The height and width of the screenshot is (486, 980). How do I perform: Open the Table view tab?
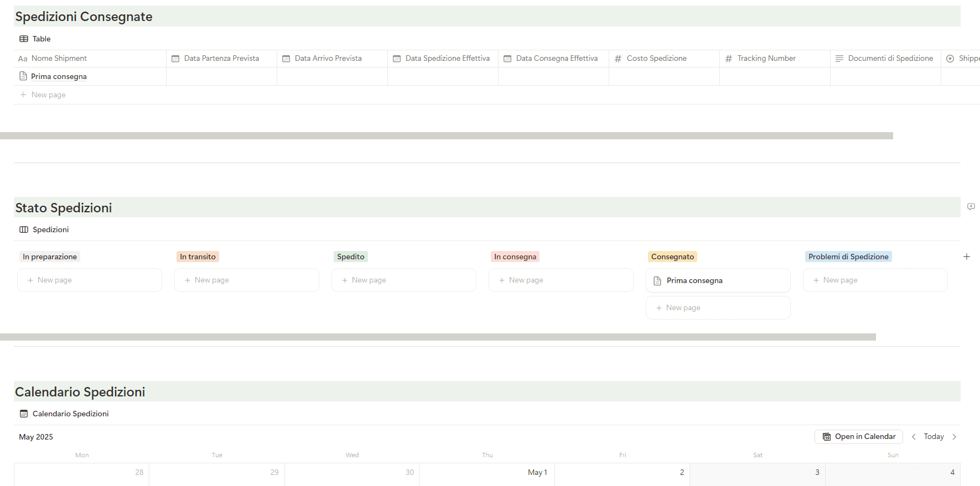click(35, 39)
